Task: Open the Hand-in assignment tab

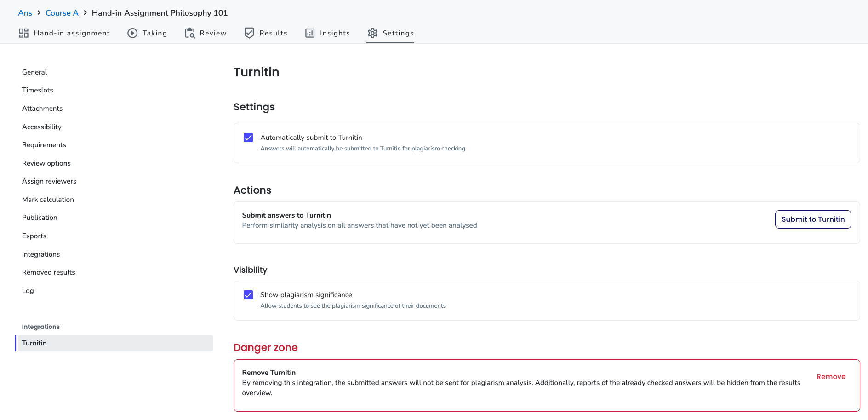Action: coord(65,33)
